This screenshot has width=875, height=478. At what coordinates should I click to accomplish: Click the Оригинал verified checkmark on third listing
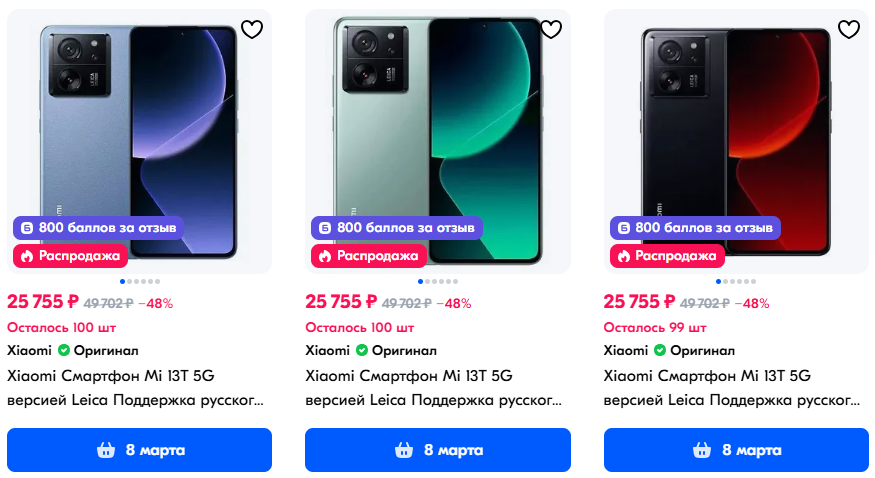tap(661, 351)
